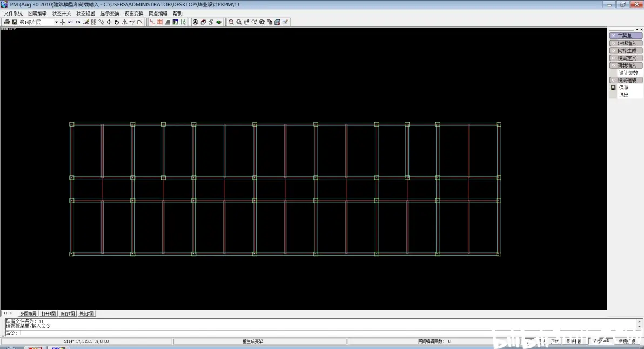This screenshot has height=349, width=644.
Task: Expand the 轴线输入 panel section
Action: (x=626, y=43)
